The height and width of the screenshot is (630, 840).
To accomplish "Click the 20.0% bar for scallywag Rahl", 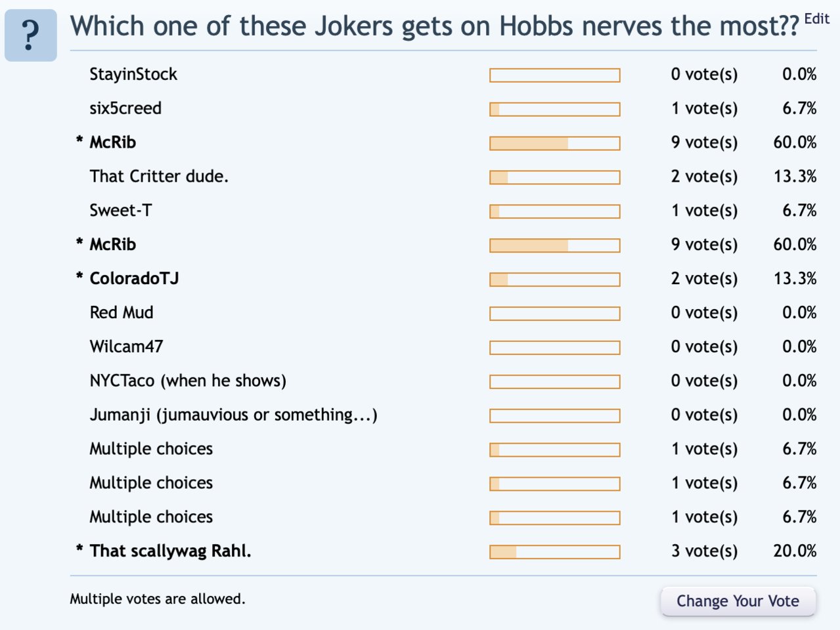I will tap(555, 552).
